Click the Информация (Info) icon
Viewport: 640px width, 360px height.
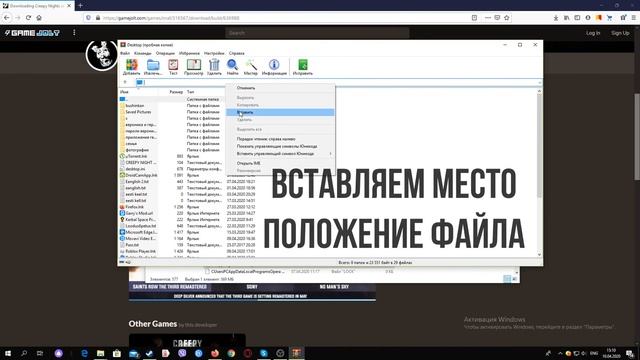[274, 67]
